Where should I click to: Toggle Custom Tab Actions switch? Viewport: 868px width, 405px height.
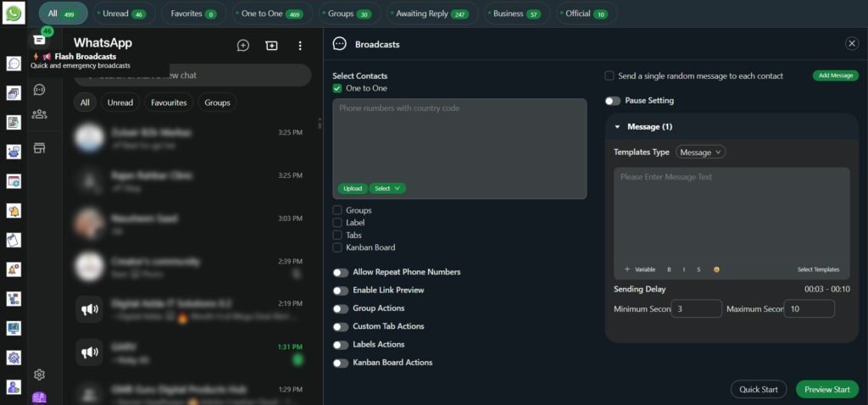pyautogui.click(x=341, y=326)
